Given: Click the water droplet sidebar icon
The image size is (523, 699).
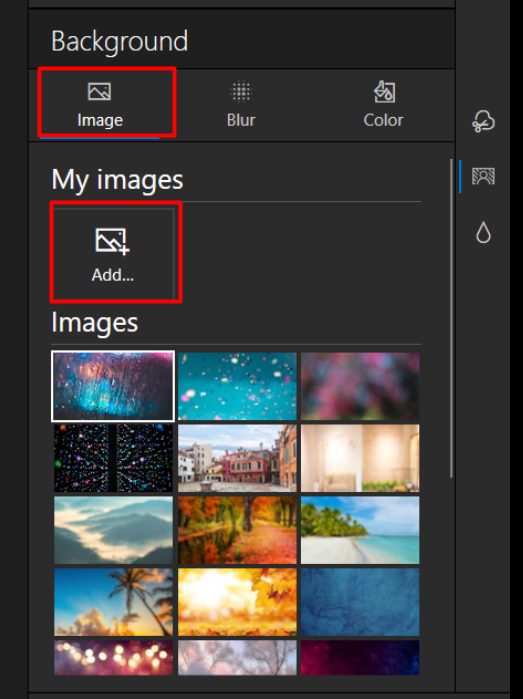Looking at the screenshot, I should [x=483, y=233].
